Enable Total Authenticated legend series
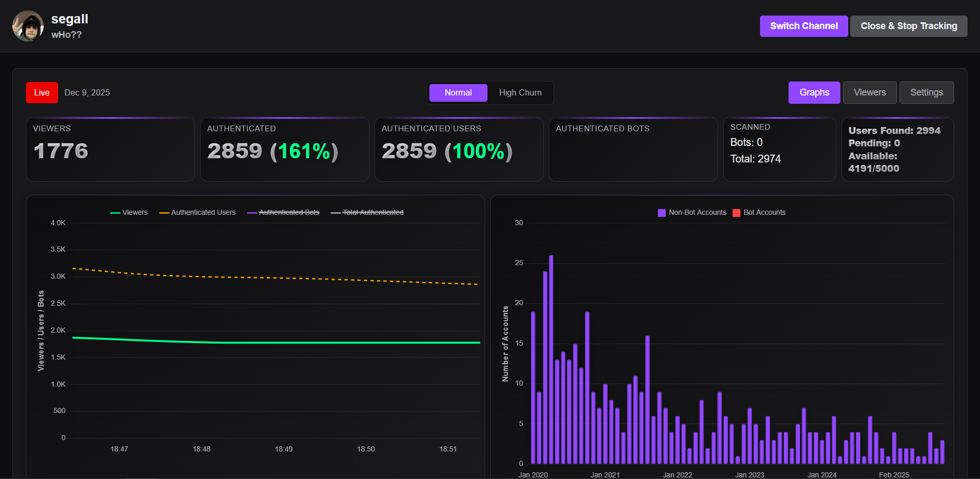 [x=367, y=213]
